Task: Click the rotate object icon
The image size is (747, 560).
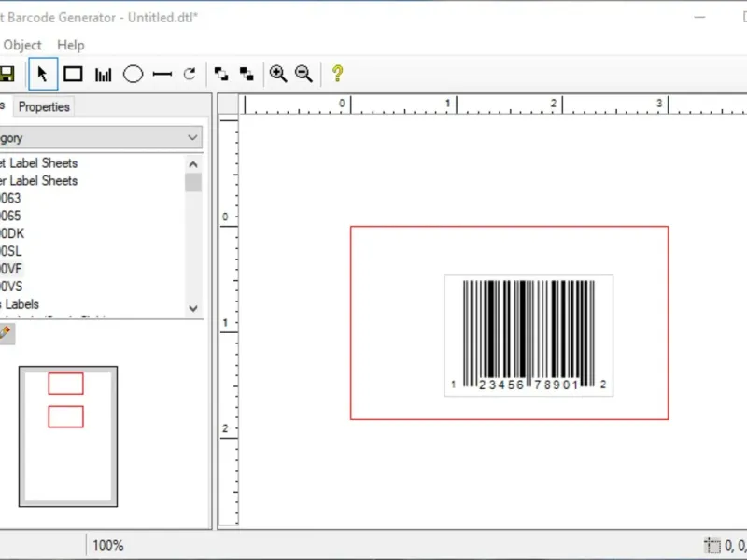Action: (190, 74)
